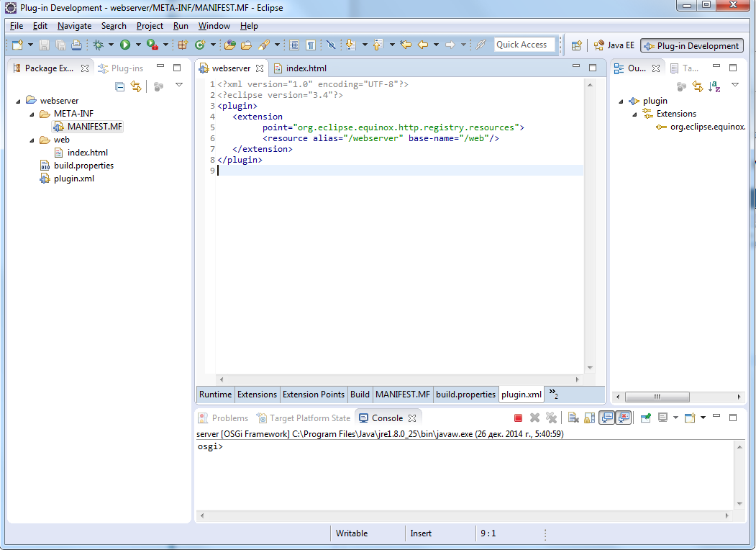Show hidden editor page tabs chevron
This screenshot has width=756, height=550.
[x=553, y=394]
